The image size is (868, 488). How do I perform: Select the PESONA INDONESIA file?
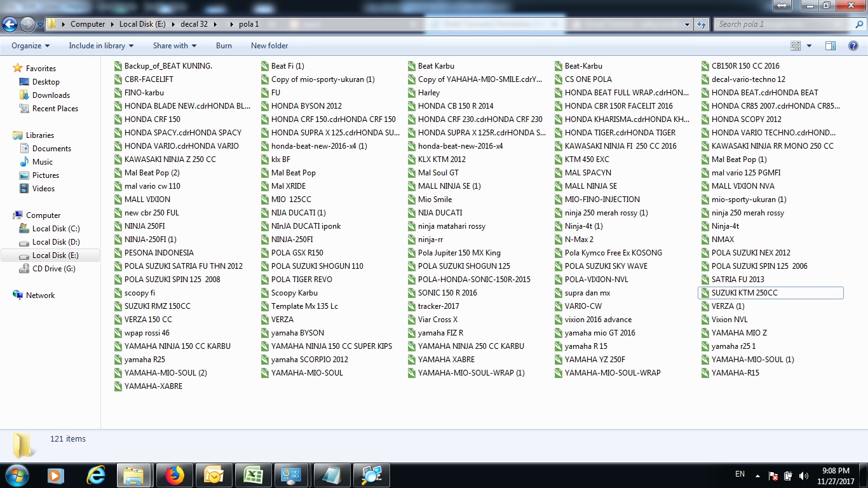pos(154,253)
